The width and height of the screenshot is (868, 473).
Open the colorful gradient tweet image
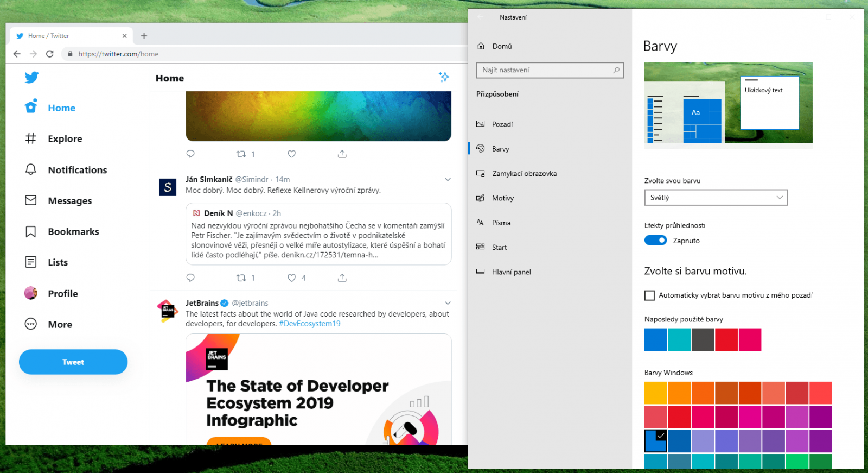pyautogui.click(x=318, y=116)
